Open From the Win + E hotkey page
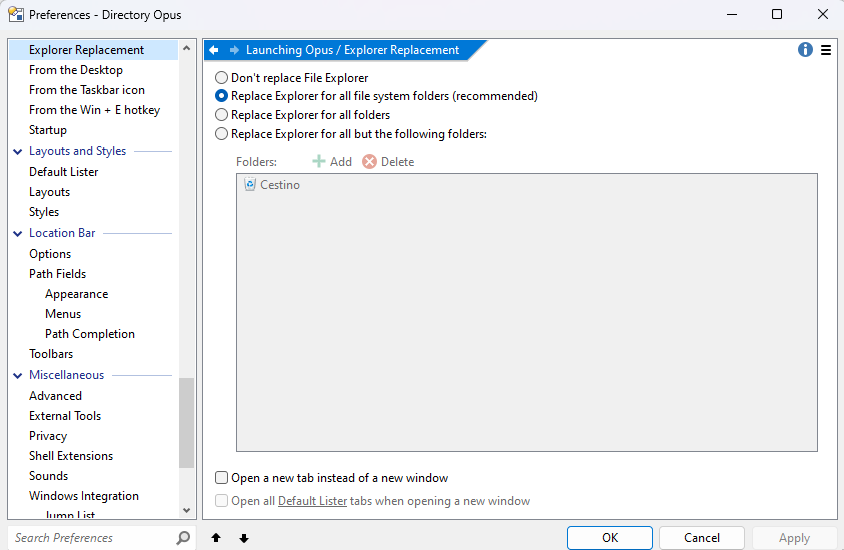This screenshot has width=844, height=550. [x=94, y=110]
